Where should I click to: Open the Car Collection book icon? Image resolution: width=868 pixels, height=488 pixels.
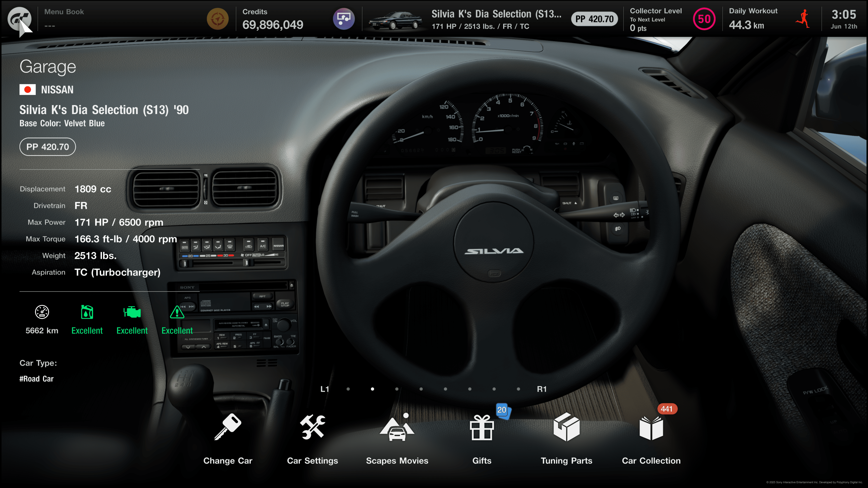click(x=651, y=428)
